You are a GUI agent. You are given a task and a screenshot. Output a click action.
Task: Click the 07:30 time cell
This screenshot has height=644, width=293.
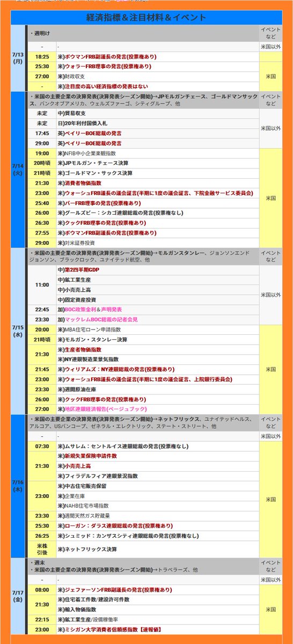42,446
